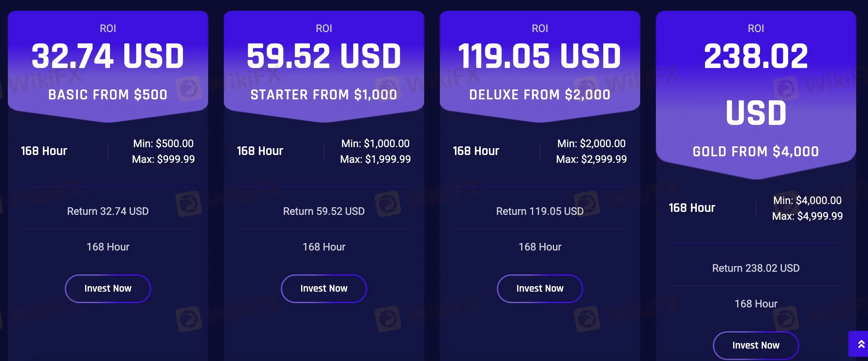Click Invest Now on the Starter plan
This screenshot has height=361, width=868.
point(324,289)
